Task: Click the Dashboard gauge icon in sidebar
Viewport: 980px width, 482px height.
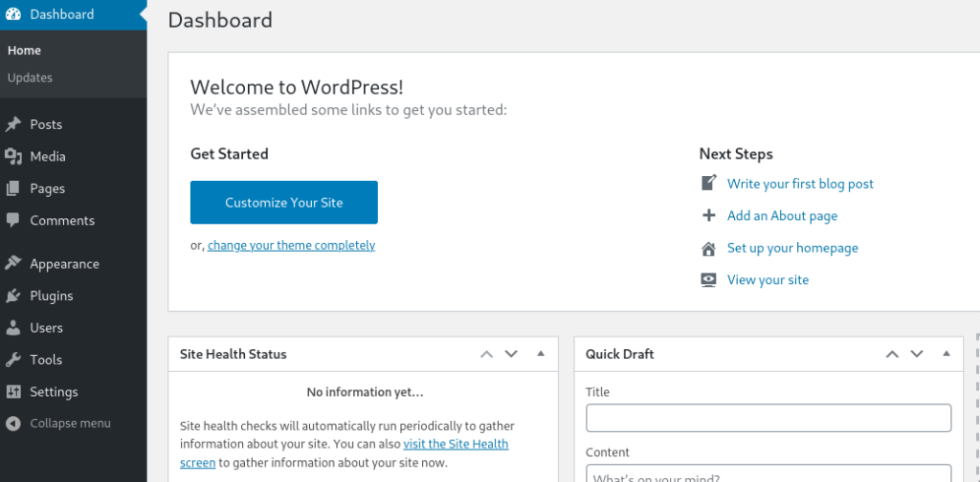Action: 13,14
